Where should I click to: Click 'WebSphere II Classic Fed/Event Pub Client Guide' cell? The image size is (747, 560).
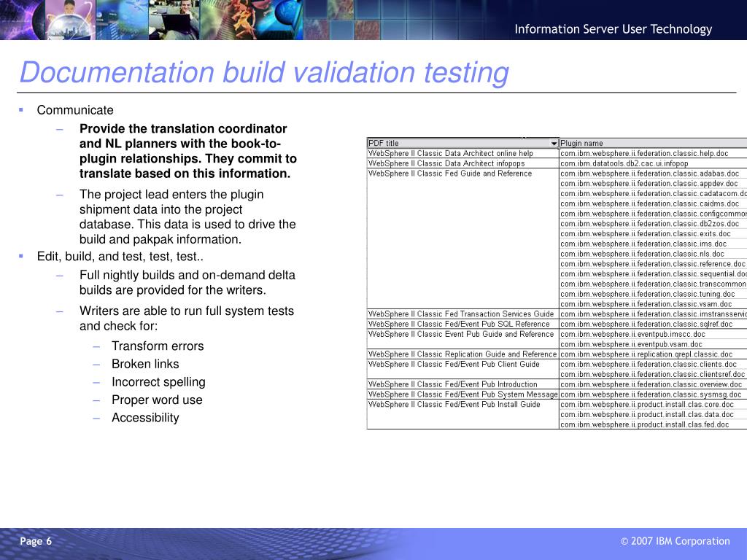click(x=462, y=369)
